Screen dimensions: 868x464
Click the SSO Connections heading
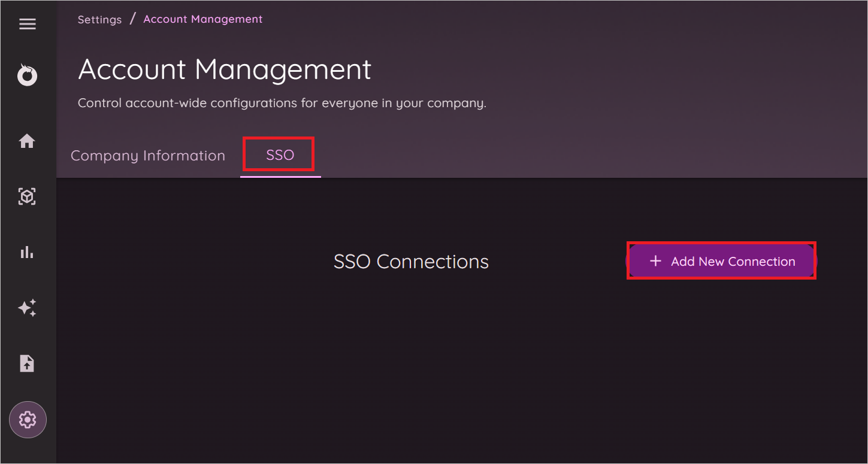(411, 261)
